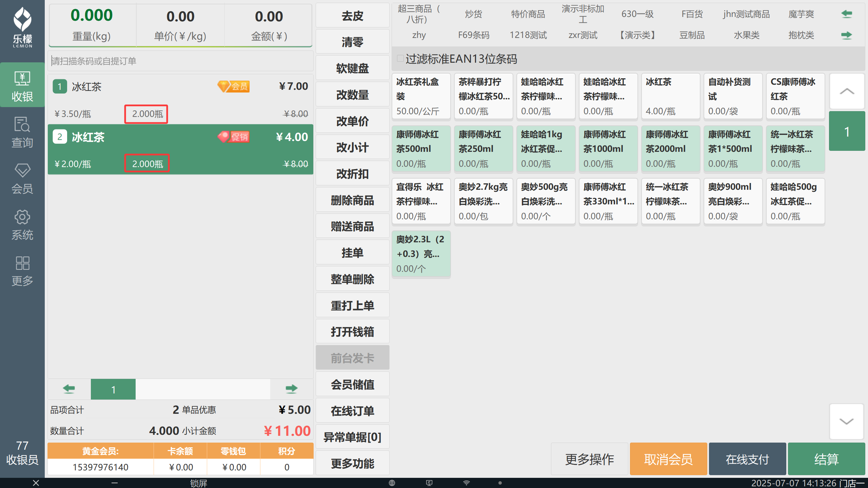Click 改折扣 change discount button

(353, 174)
